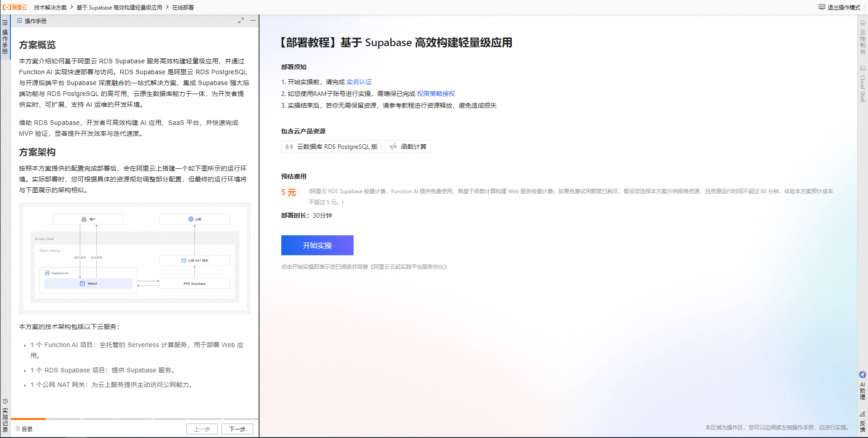Click the 操作手册 panel header icon
Image resolution: width=868 pixels, height=438 pixels.
(20, 21)
